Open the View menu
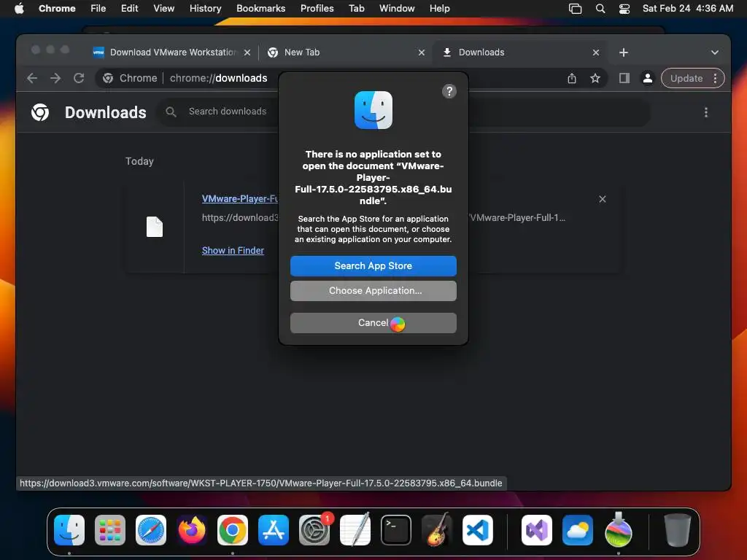 point(163,9)
